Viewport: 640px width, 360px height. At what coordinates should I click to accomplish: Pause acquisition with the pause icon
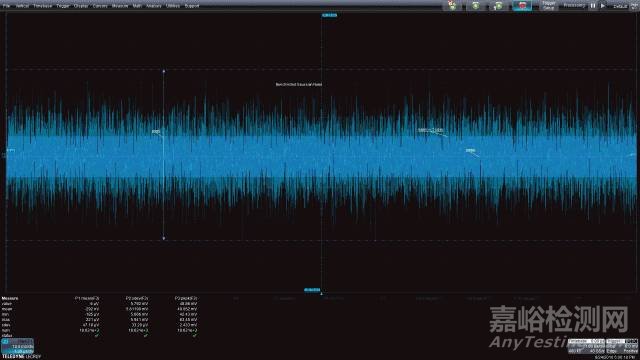[x=593, y=6]
